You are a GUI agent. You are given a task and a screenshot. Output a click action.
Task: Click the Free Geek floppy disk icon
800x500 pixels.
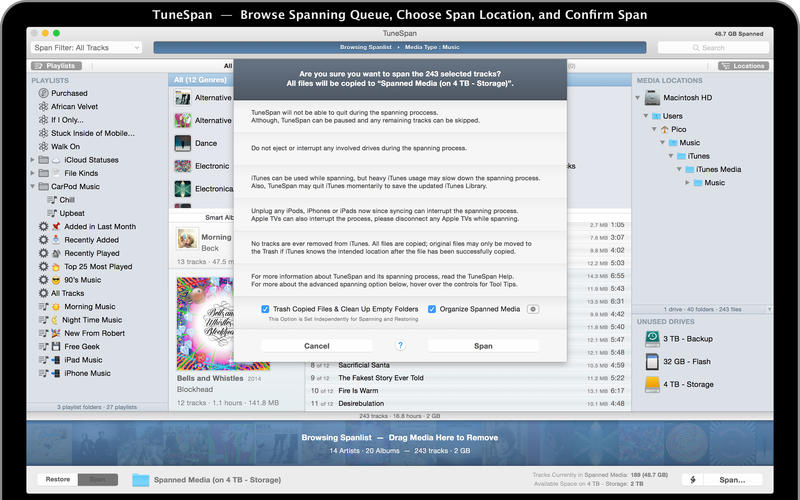pos(56,346)
